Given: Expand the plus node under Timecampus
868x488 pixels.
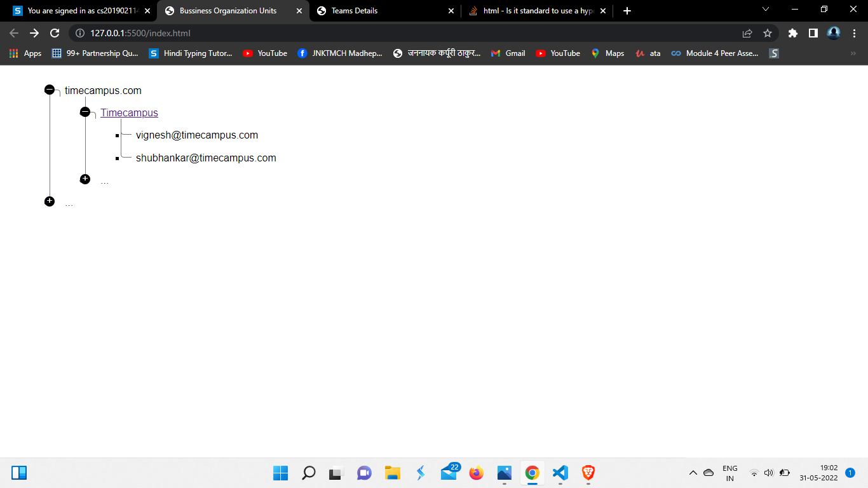Looking at the screenshot, I should coord(85,179).
